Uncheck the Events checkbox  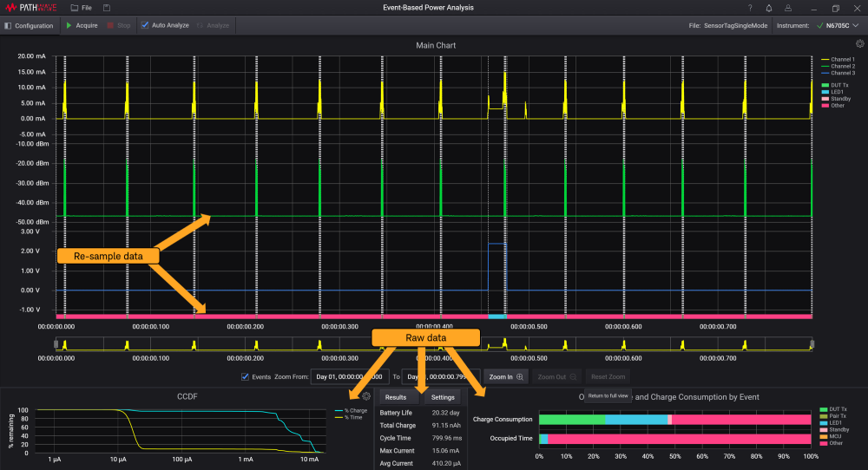pos(245,377)
